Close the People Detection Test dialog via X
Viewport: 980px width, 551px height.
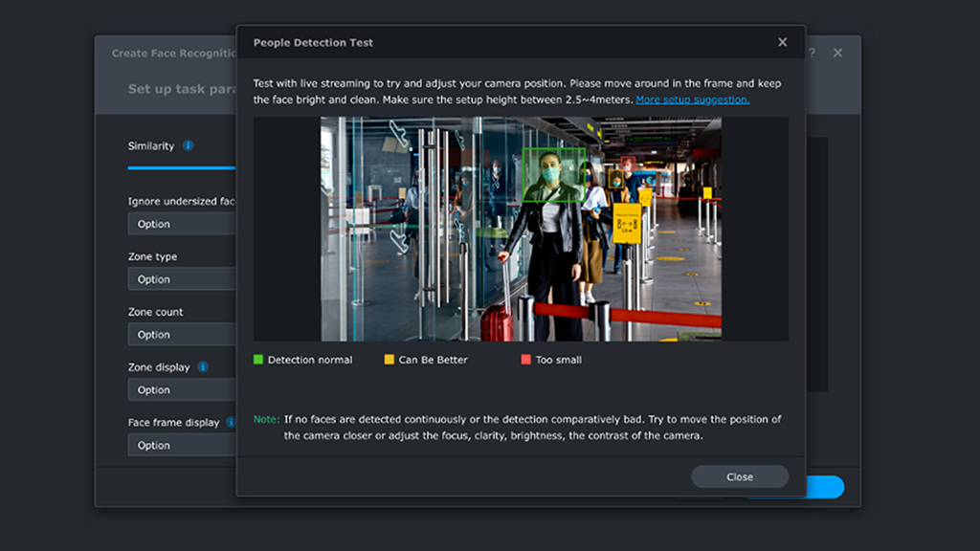pos(782,42)
